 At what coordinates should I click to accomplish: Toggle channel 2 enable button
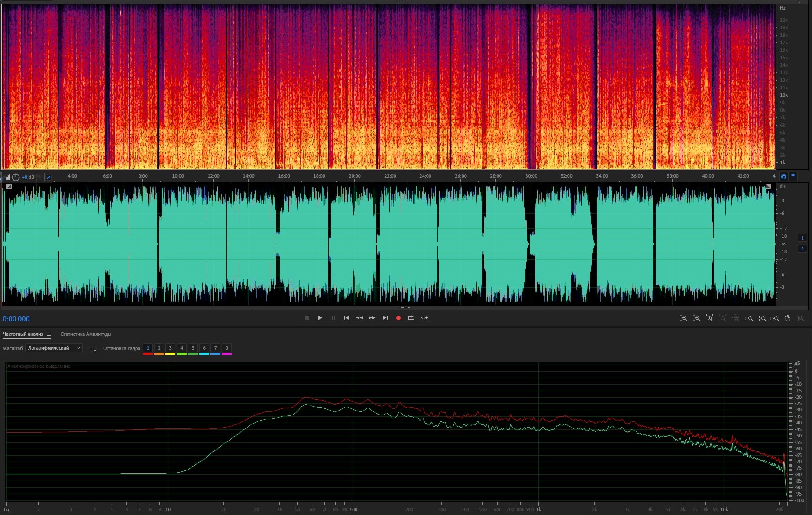(802, 249)
